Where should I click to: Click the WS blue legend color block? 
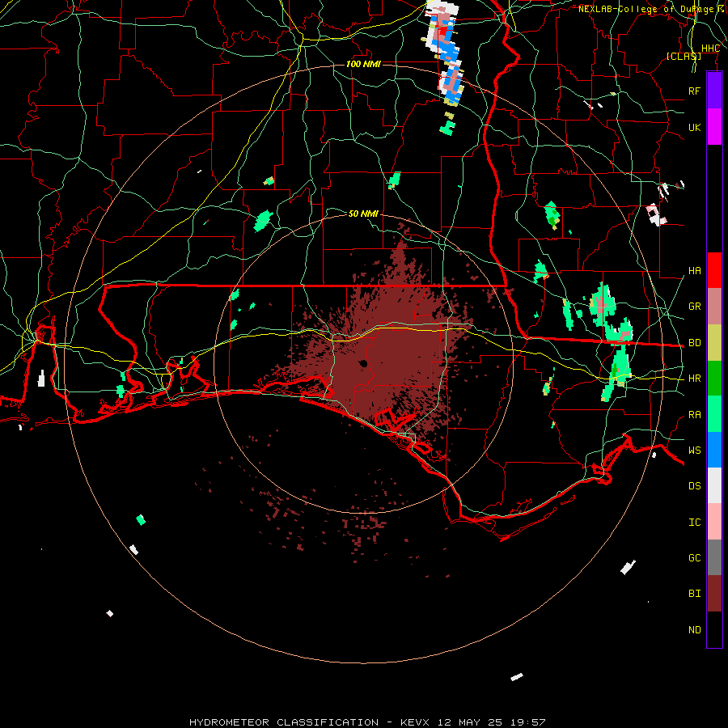click(714, 450)
